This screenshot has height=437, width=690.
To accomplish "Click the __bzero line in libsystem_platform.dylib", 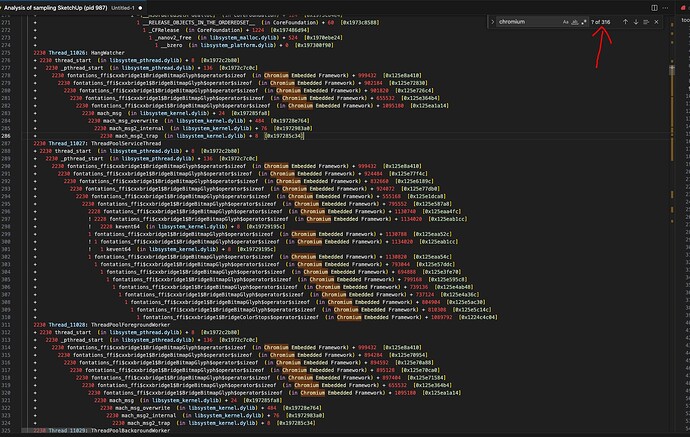I will (x=244, y=45).
